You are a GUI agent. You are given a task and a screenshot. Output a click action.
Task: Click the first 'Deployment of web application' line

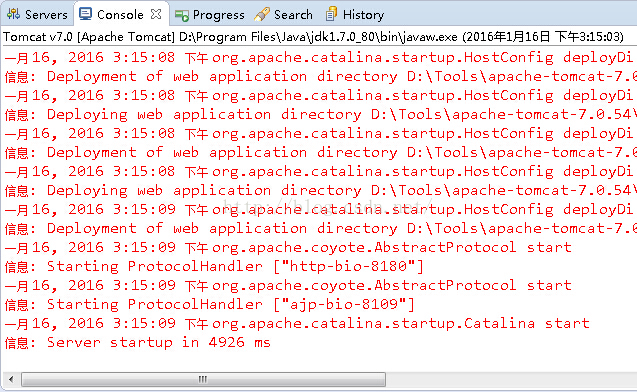[321, 76]
